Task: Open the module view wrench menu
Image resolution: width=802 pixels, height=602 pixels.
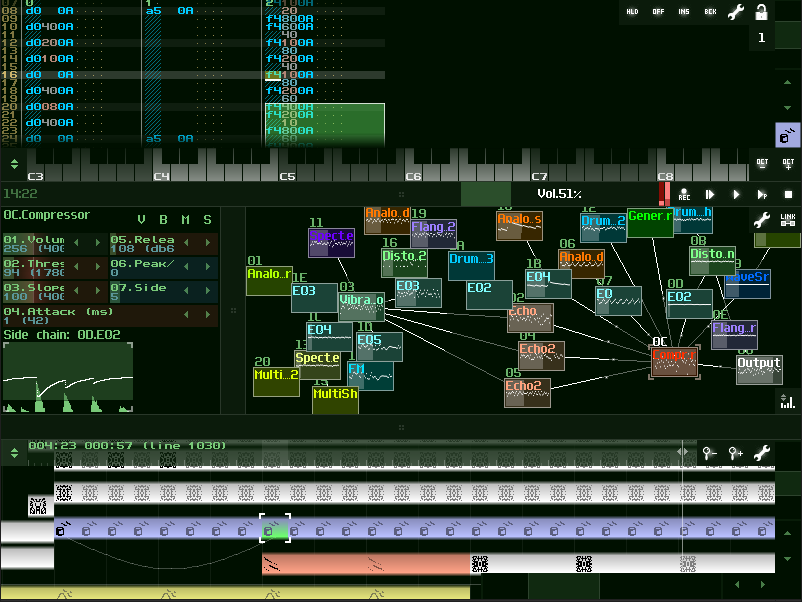Action: coord(762,220)
